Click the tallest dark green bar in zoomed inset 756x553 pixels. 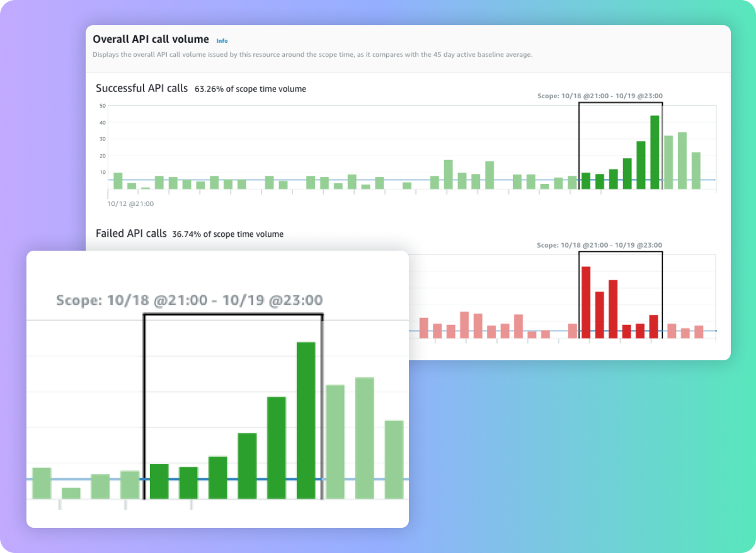[306, 420]
